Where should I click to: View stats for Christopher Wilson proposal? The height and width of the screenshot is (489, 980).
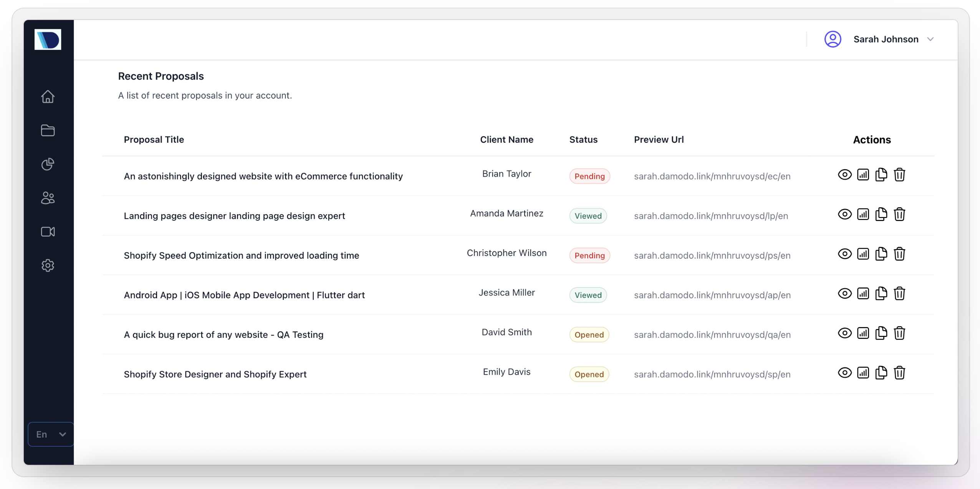tap(863, 254)
